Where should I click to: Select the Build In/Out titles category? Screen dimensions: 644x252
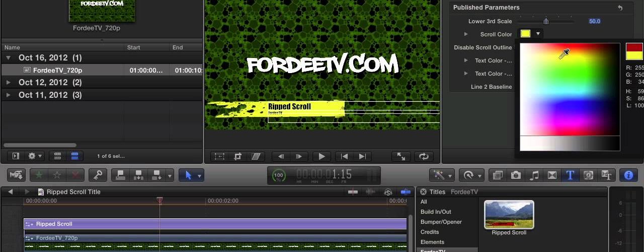pyautogui.click(x=436, y=212)
